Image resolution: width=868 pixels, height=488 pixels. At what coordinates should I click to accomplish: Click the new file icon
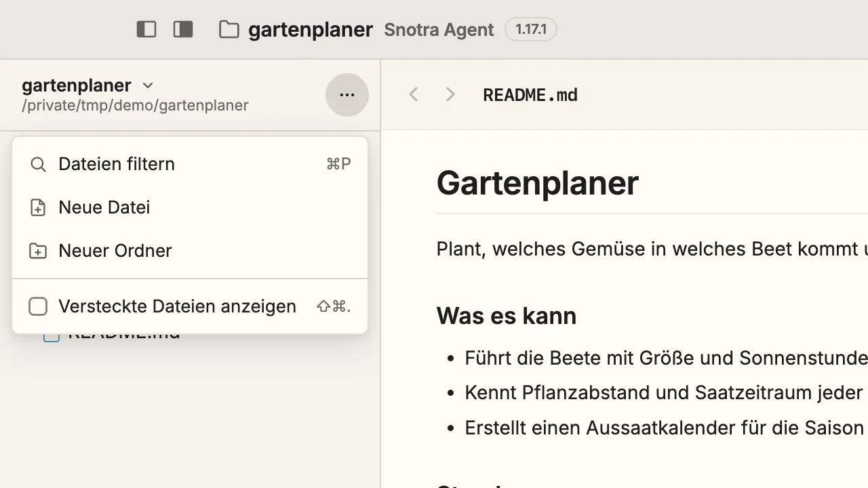click(x=38, y=207)
